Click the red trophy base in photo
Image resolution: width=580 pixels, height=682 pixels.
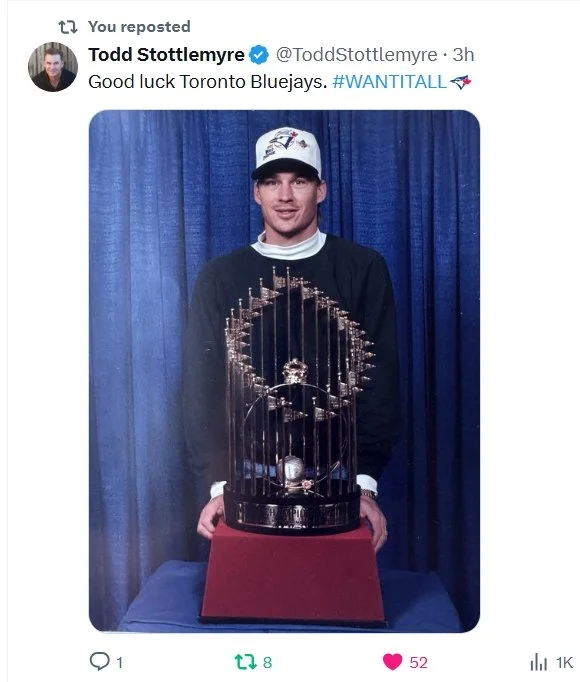click(x=292, y=572)
